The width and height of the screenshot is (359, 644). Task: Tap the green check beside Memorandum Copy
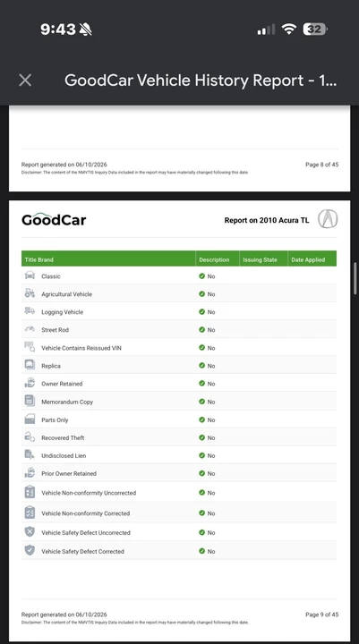(202, 402)
